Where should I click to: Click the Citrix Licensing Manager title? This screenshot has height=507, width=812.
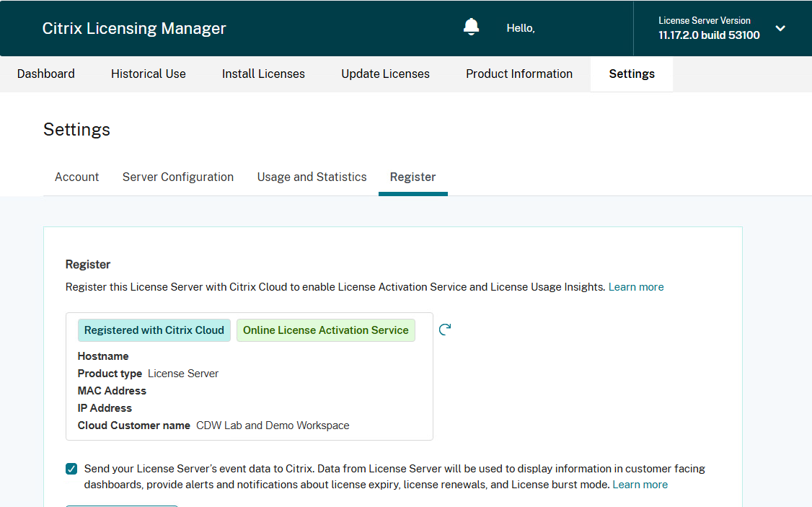point(134,28)
